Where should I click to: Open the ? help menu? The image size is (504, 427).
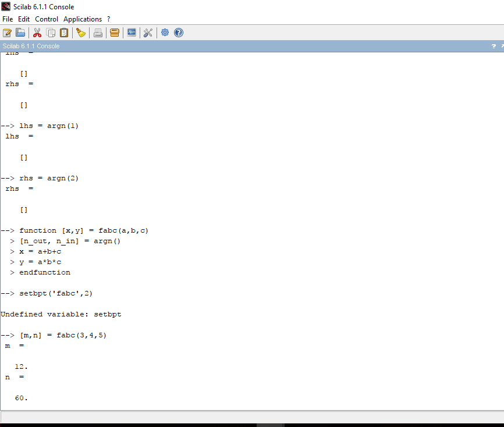point(109,19)
